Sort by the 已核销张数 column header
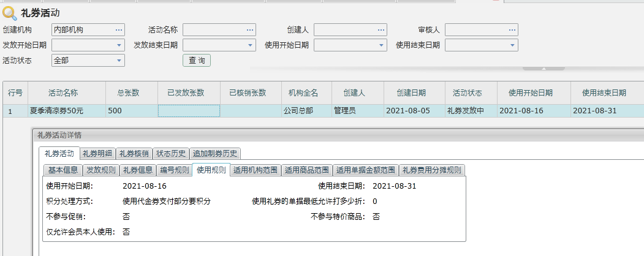The height and width of the screenshot is (256, 644). [x=251, y=93]
